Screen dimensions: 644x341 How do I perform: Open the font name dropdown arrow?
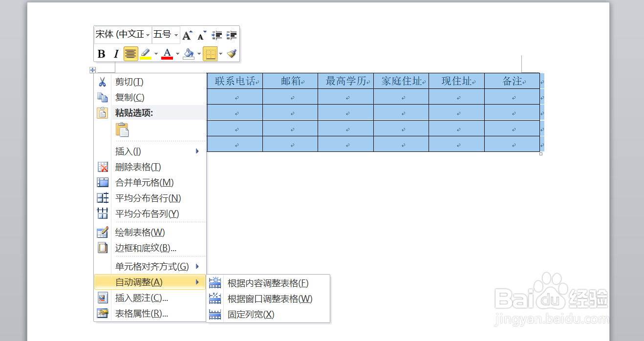click(148, 35)
